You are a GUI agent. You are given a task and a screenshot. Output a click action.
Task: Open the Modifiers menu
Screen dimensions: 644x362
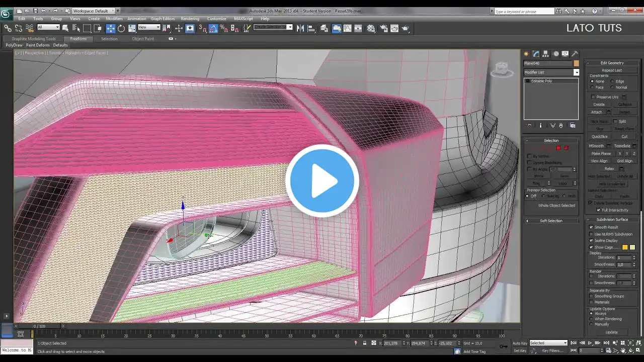point(114,19)
